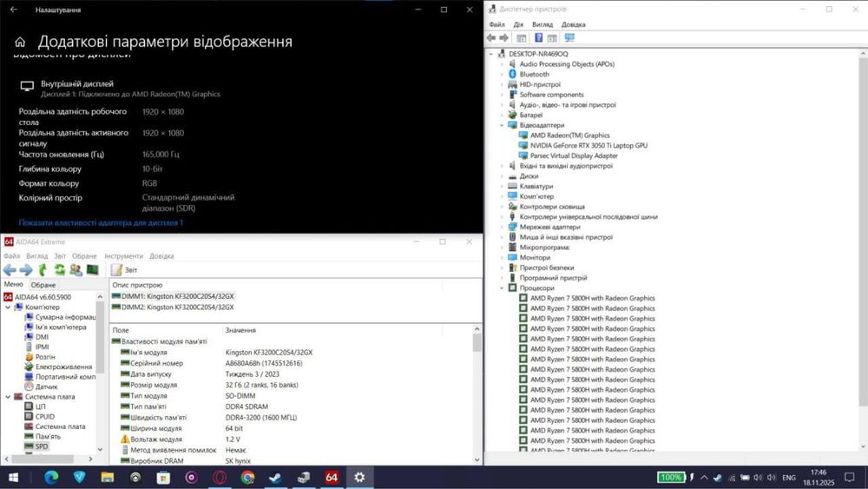The width and height of the screenshot is (868, 489).
Task: Open the Інструменти menu in AIDA64
Action: pyautogui.click(x=123, y=256)
